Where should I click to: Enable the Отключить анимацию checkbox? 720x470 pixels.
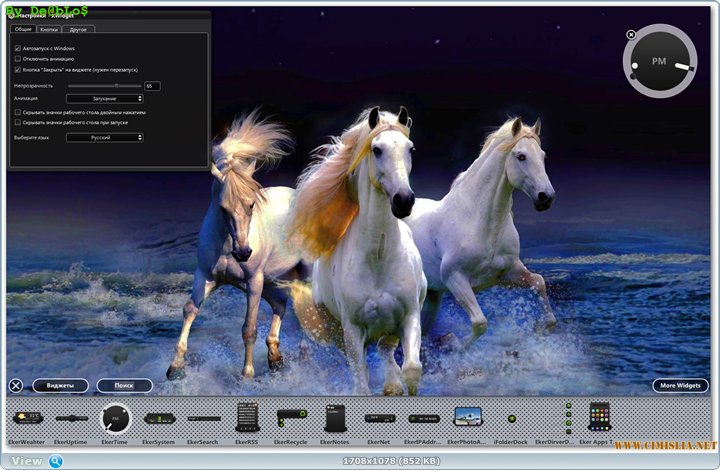pyautogui.click(x=18, y=59)
